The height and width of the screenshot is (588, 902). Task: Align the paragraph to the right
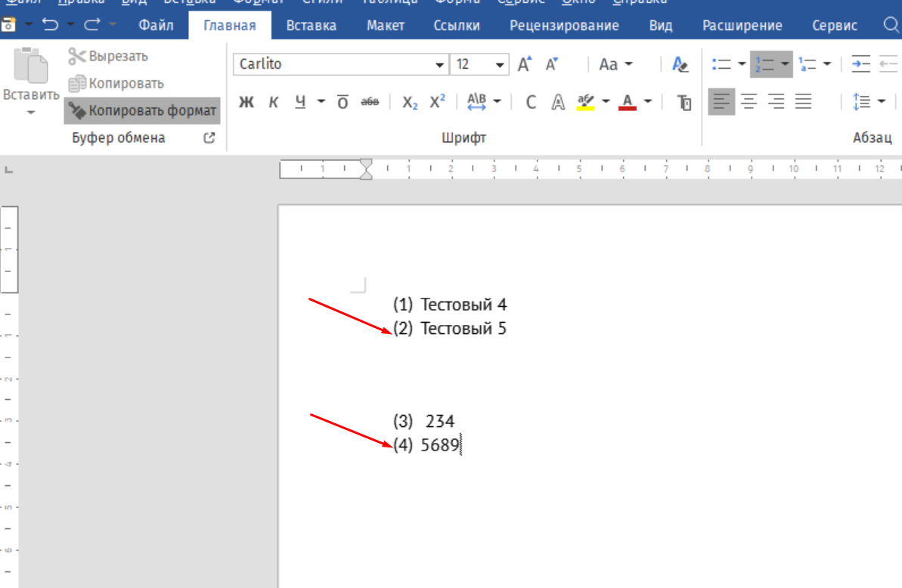[x=776, y=102]
